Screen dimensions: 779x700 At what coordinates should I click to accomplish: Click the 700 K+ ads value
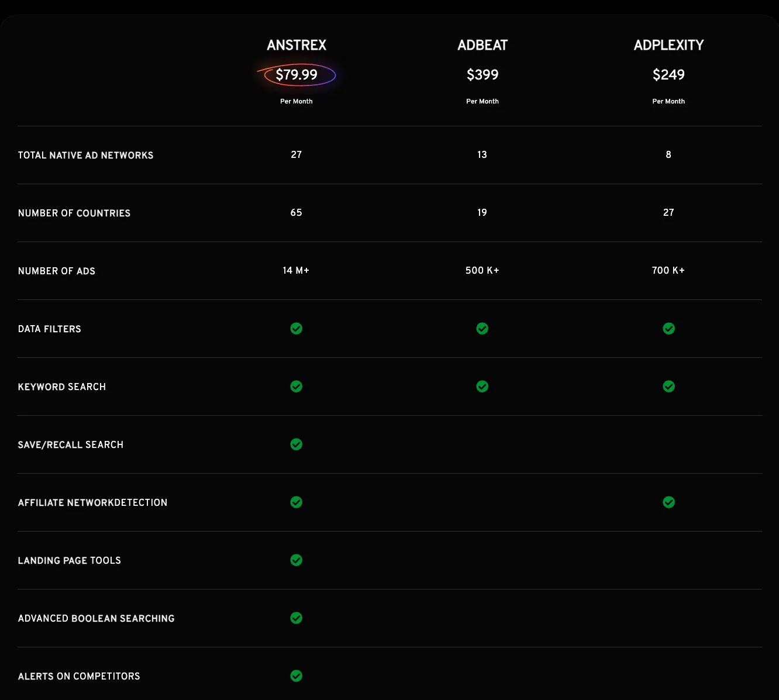click(668, 270)
